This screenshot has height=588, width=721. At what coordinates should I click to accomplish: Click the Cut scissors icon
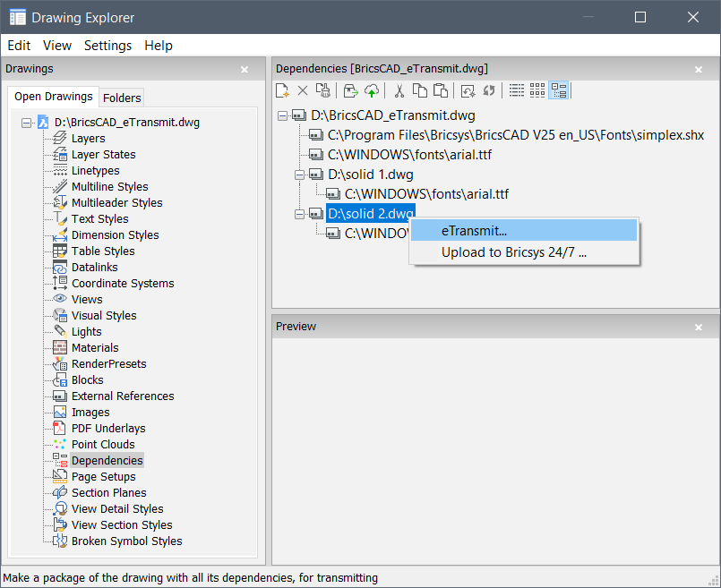point(399,90)
